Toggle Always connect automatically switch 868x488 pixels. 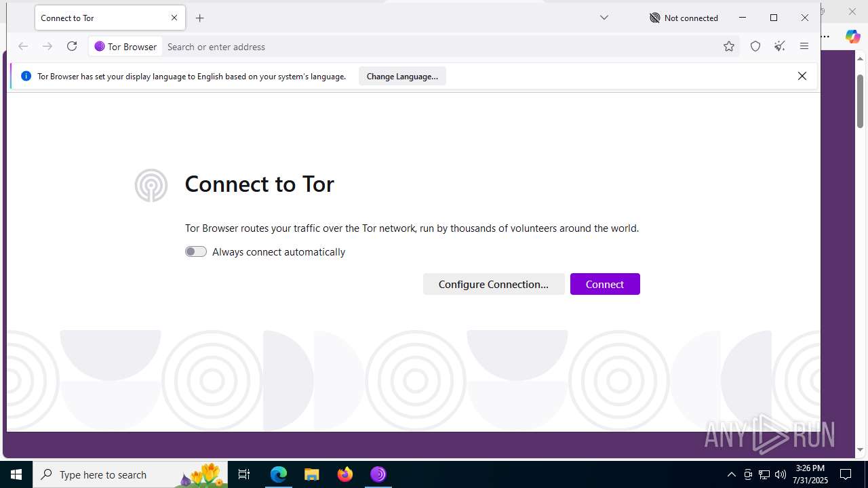196,251
